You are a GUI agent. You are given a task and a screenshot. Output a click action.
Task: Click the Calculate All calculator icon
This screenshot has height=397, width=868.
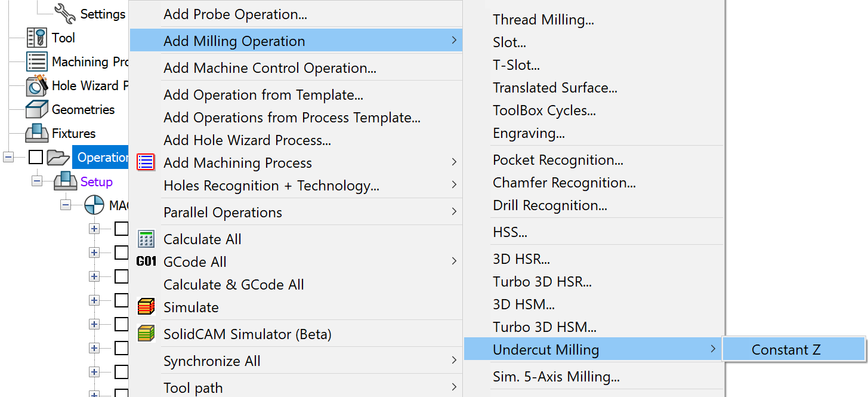[x=146, y=239]
